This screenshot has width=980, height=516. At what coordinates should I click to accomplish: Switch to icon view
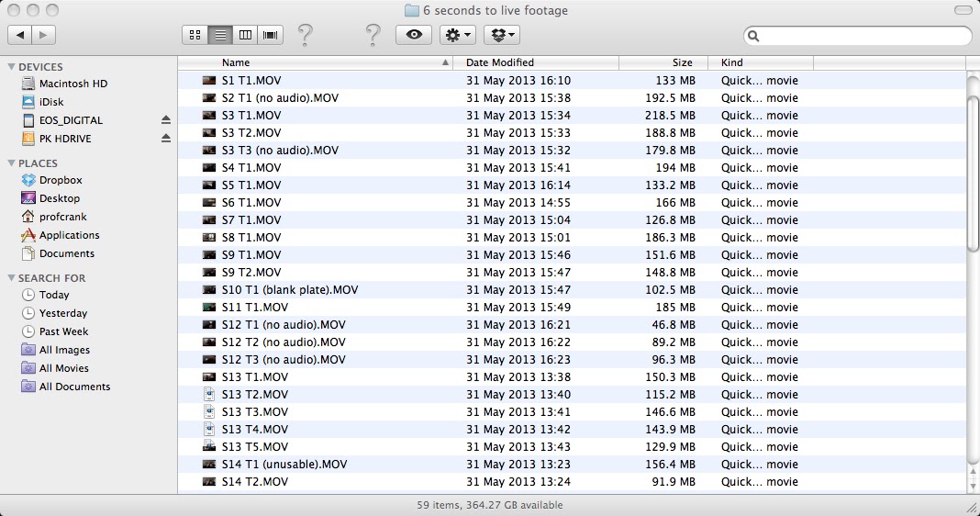pyautogui.click(x=195, y=35)
